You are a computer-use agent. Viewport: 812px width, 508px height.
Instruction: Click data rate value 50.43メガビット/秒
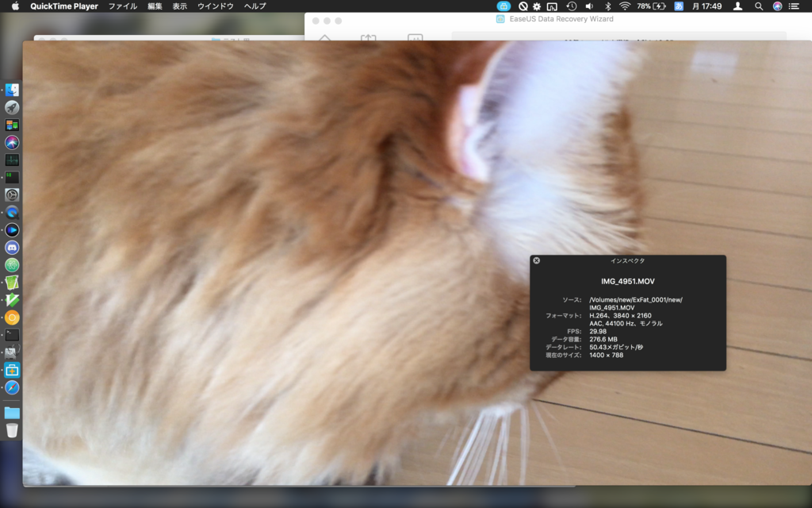[x=616, y=347]
